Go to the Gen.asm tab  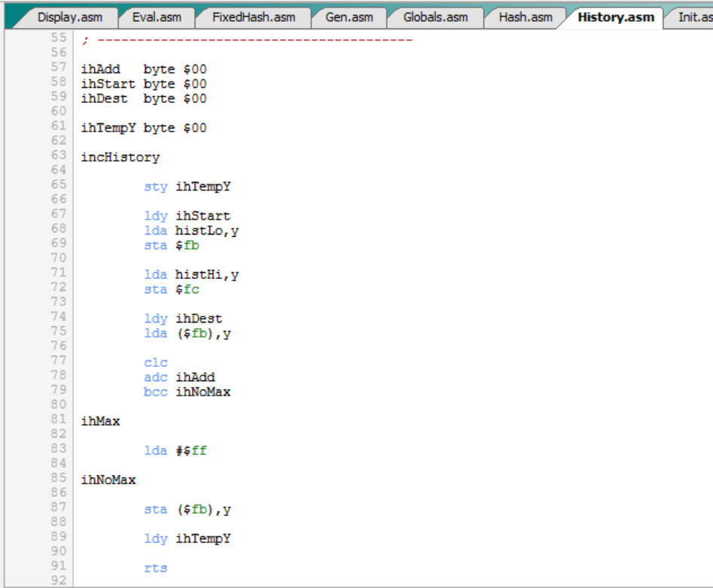(349, 17)
